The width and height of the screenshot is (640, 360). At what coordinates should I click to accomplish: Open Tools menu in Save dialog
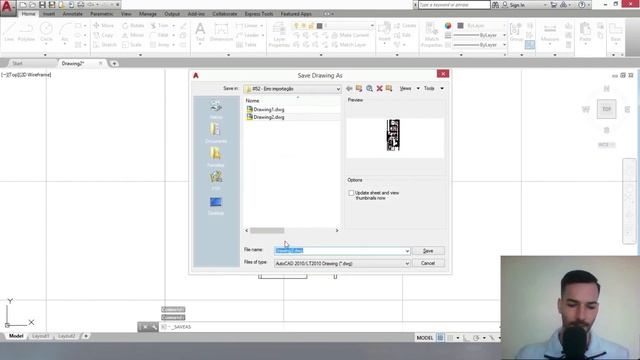pyautogui.click(x=433, y=89)
